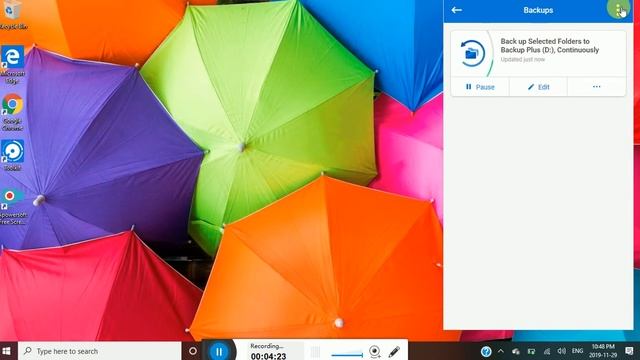Screen dimensions: 640x360
Task: Click the backup plan restore-folder icon
Action: (x=472, y=53)
